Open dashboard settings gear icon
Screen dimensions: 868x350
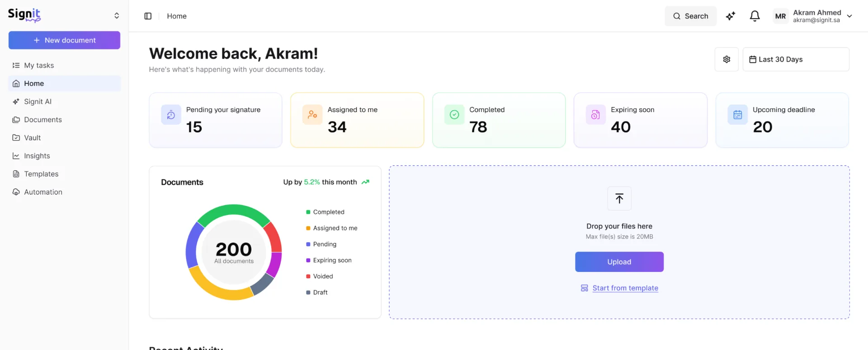click(x=726, y=60)
